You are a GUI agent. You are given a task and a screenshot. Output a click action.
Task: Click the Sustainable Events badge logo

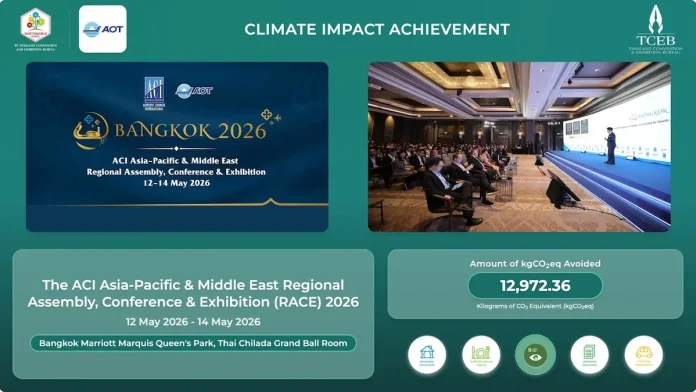36,29
